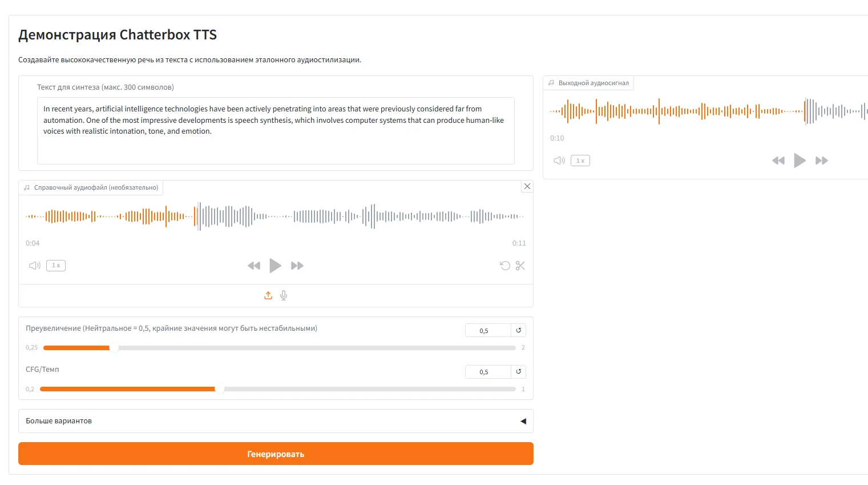Change output audio playback speed 1x

[x=580, y=161]
